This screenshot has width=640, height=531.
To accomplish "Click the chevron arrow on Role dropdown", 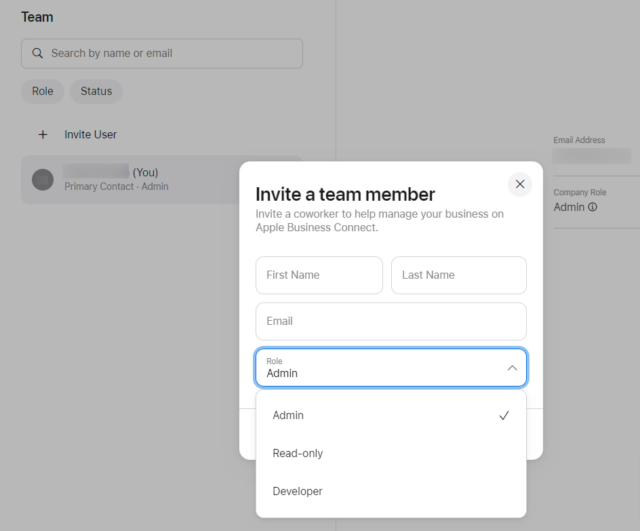I will [x=512, y=368].
